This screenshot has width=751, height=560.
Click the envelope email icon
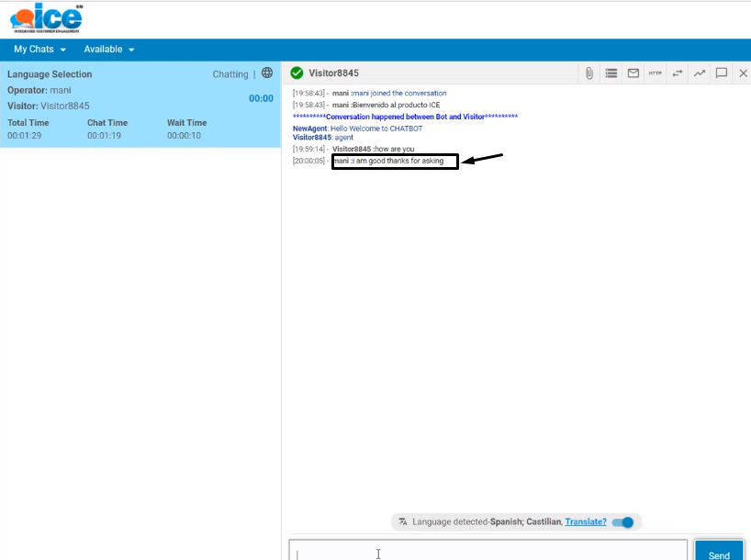(633, 73)
